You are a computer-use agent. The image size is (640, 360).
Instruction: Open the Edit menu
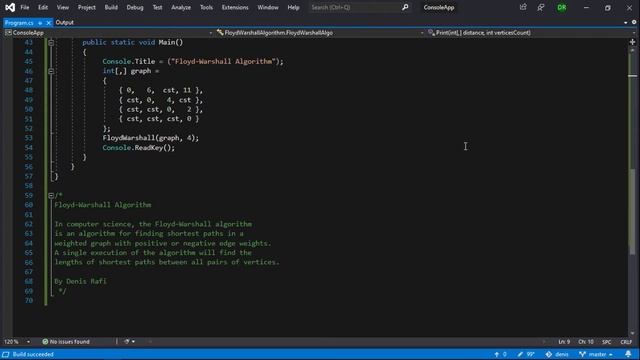point(43,7)
